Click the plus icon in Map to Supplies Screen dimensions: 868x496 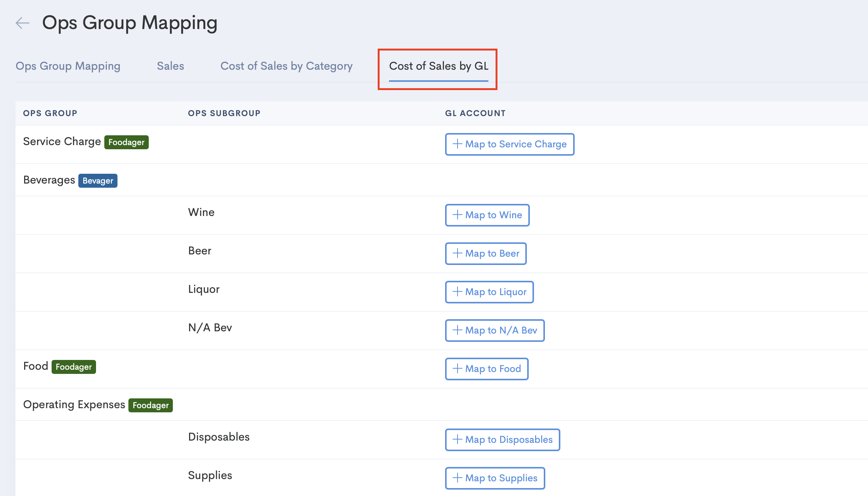pos(457,478)
